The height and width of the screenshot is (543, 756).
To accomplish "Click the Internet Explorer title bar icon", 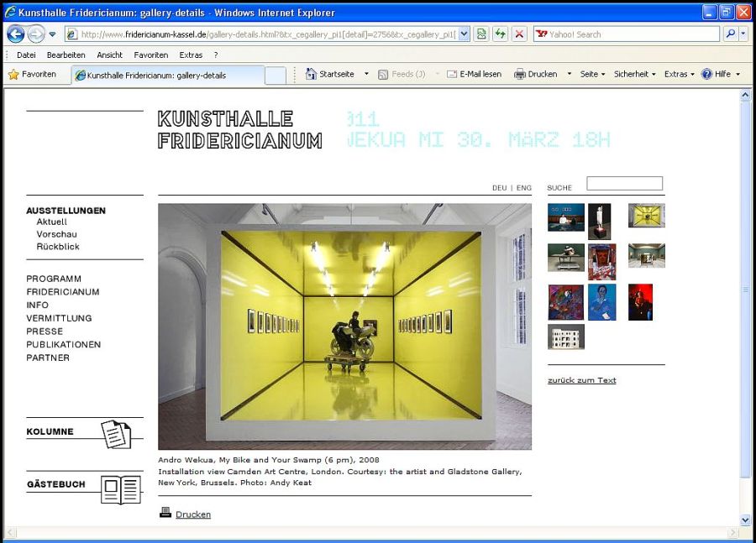I will click(x=10, y=12).
